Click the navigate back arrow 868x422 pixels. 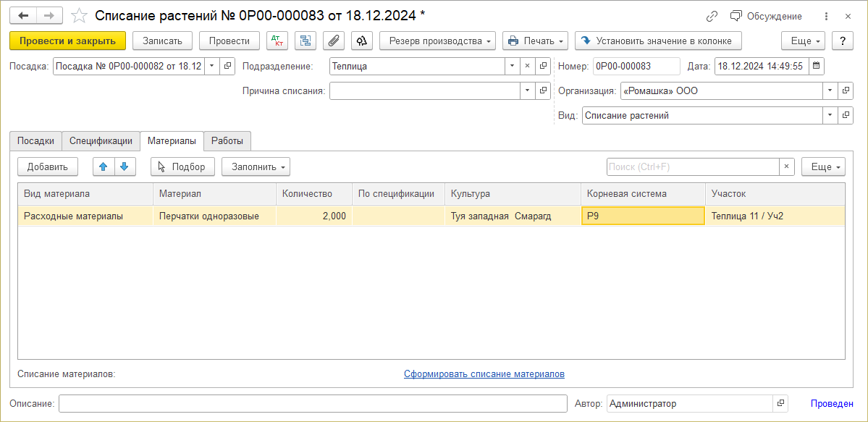click(23, 16)
